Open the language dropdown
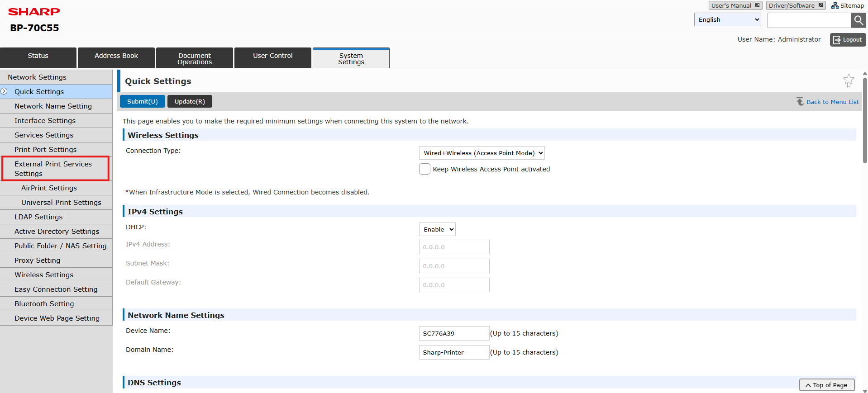Image resolution: width=868 pixels, height=393 pixels. click(x=728, y=19)
